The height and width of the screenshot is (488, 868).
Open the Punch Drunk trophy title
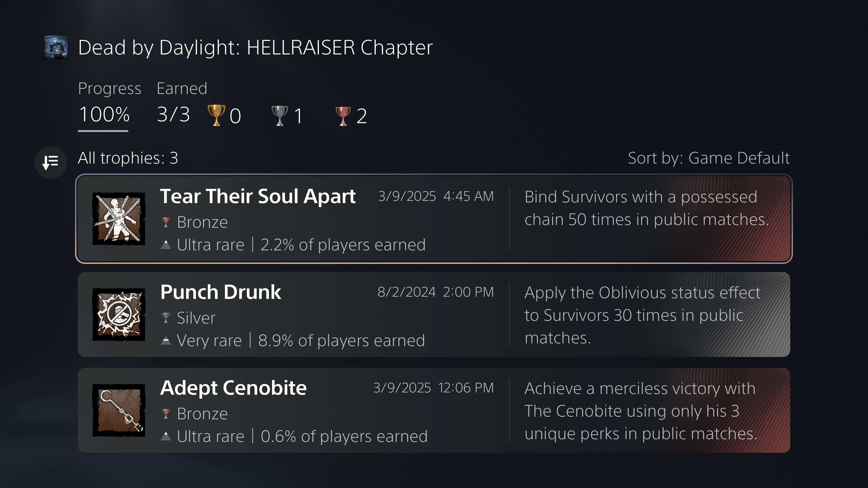point(221,292)
